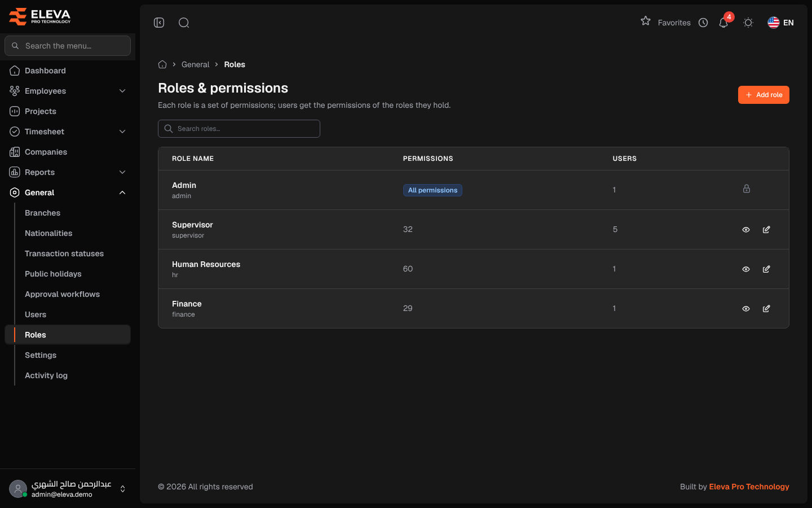View the Supervisor role with eye icon
812x508 pixels.
click(746, 230)
